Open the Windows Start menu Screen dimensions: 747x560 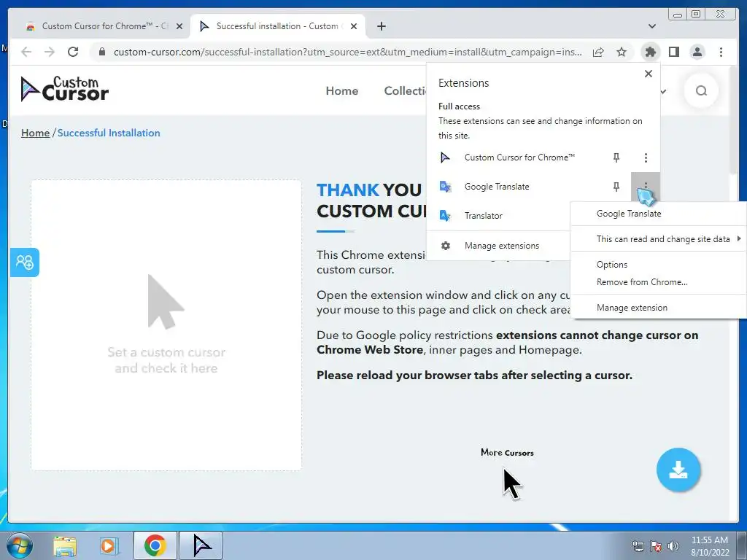click(20, 545)
